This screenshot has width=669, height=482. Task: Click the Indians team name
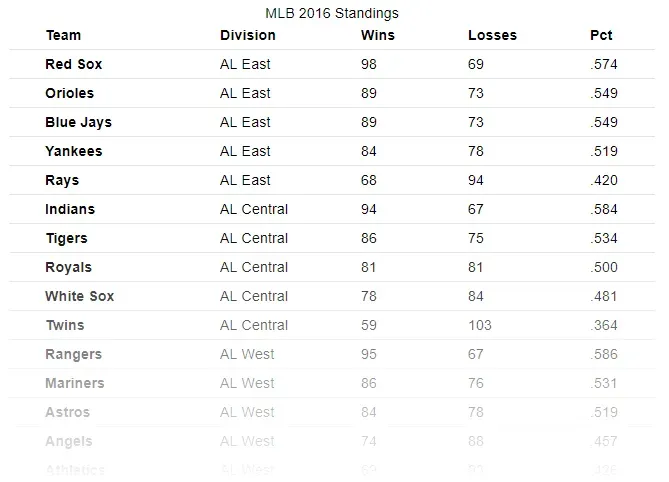click(70, 209)
